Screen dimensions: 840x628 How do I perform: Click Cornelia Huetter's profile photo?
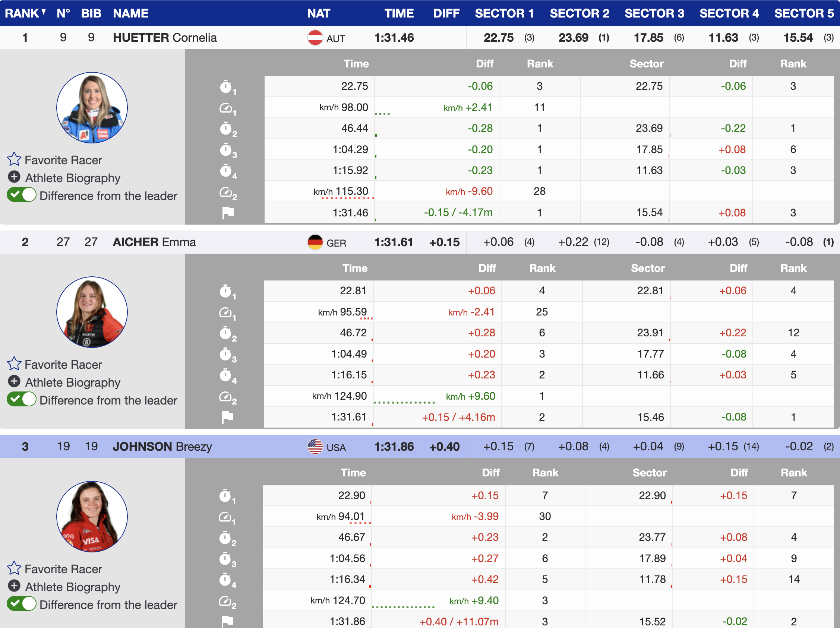(92, 108)
